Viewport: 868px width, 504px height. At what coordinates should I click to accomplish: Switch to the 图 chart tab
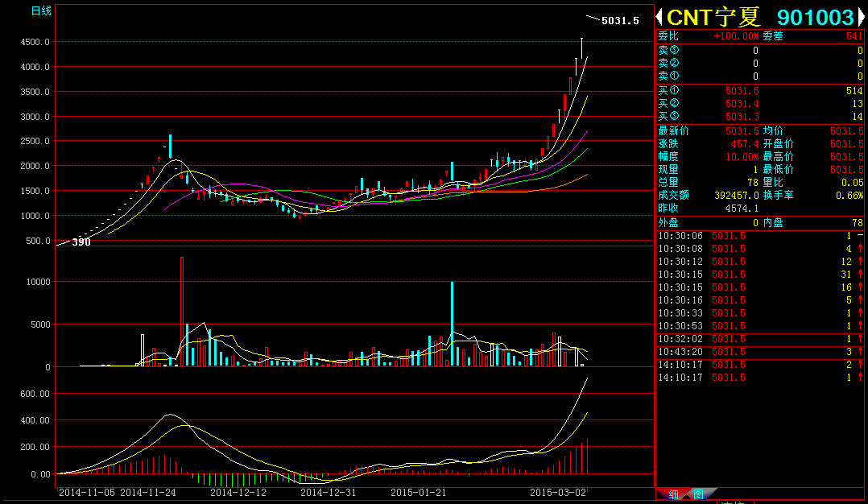tap(699, 494)
